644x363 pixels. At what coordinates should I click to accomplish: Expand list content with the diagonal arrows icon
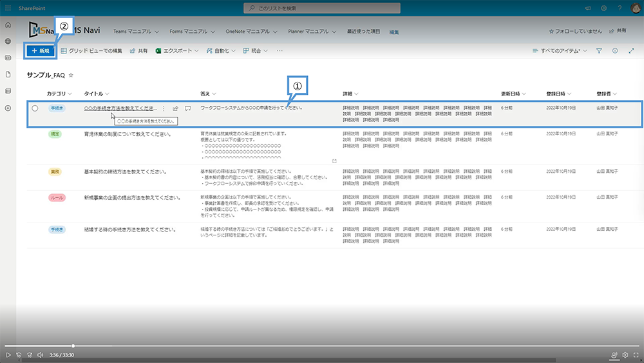coord(631,51)
